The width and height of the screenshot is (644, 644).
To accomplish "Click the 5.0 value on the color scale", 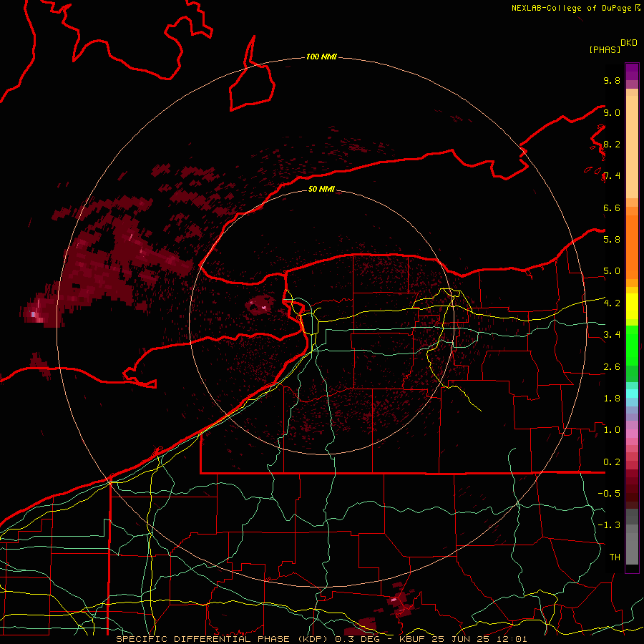I will [612, 271].
